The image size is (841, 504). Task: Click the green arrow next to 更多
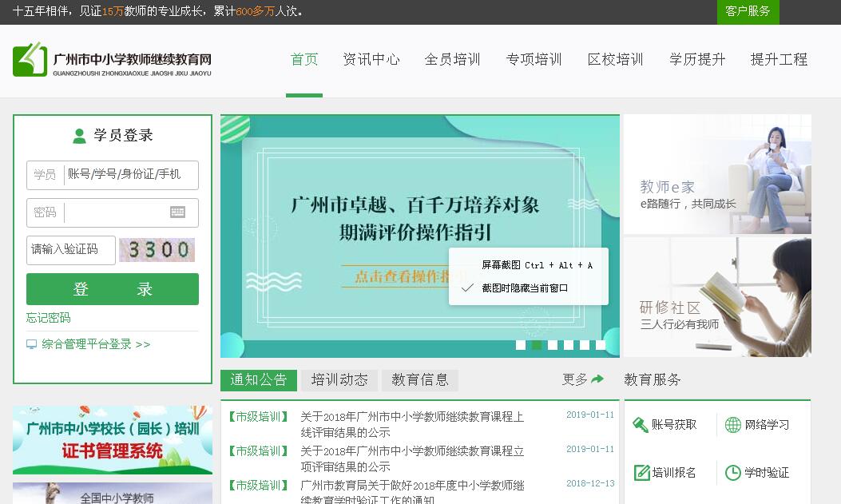point(597,379)
